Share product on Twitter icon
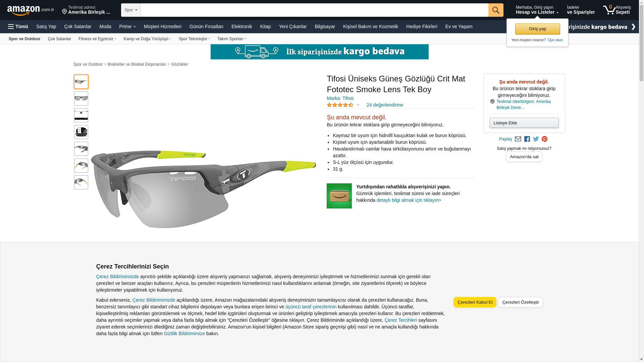 (x=536, y=139)
